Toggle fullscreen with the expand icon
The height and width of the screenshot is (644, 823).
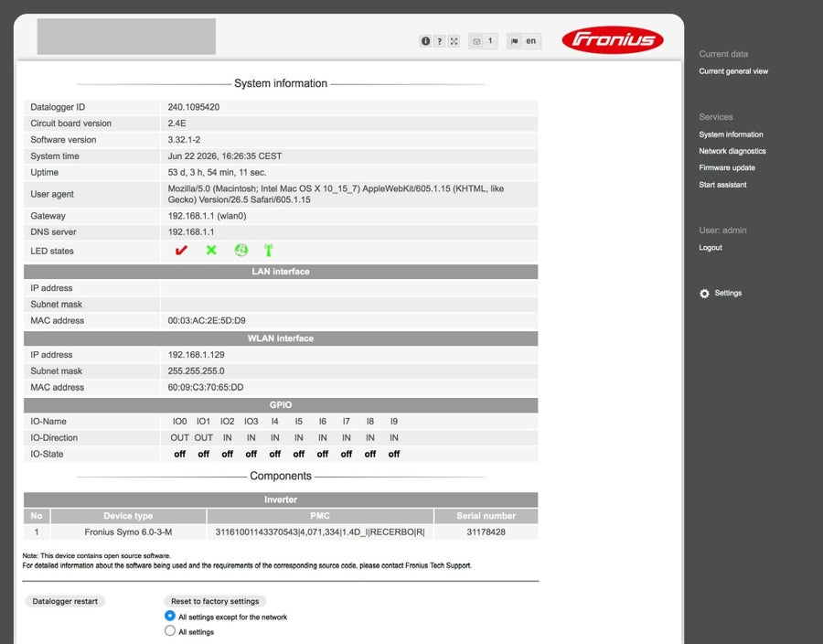[x=454, y=41]
